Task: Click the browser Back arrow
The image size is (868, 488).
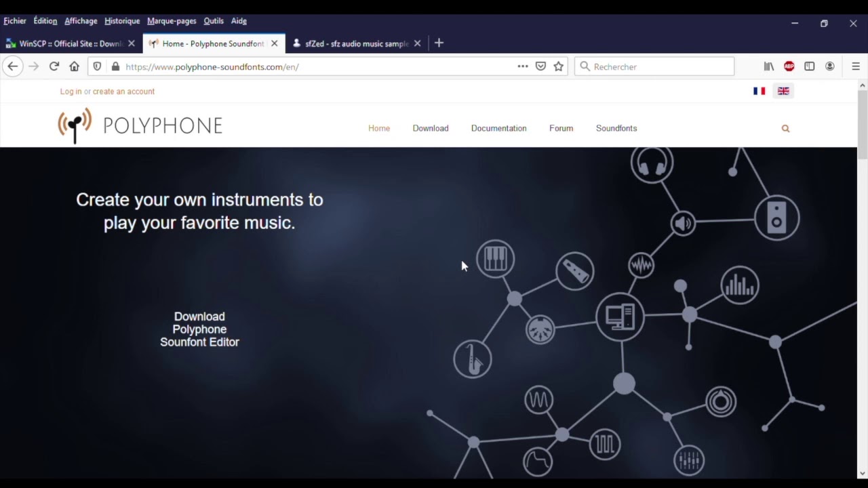Action: click(x=12, y=66)
